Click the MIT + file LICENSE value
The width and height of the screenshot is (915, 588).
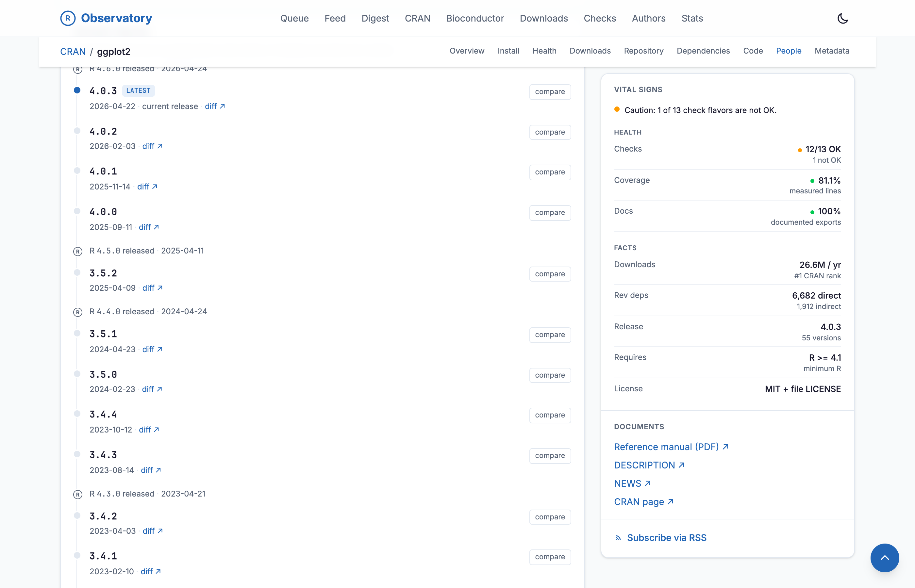click(803, 389)
